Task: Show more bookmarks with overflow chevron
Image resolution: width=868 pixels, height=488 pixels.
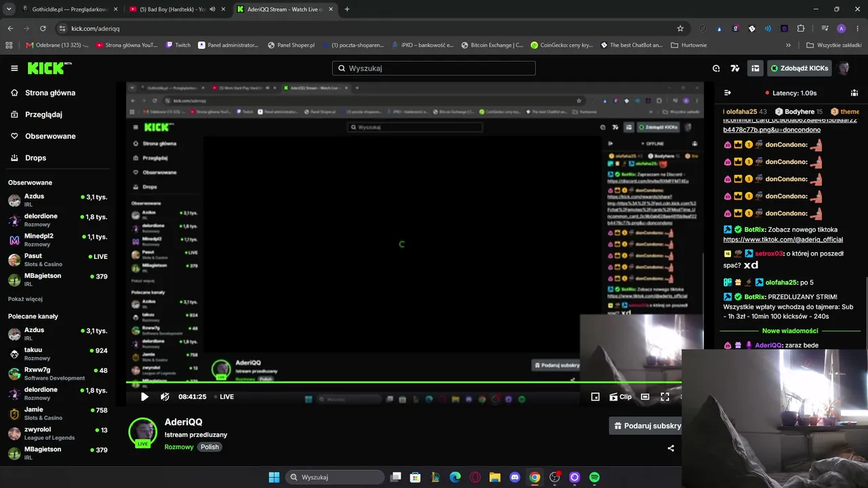Action: click(x=788, y=45)
